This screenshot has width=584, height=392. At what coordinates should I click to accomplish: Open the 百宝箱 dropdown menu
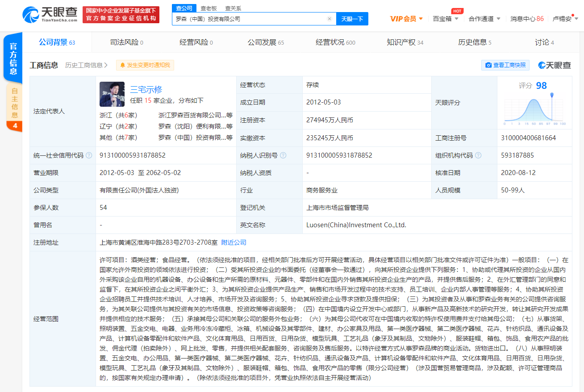(446, 19)
